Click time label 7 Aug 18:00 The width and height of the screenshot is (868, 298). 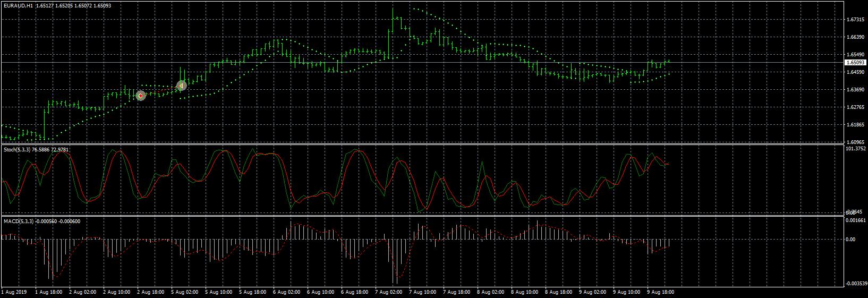click(457, 292)
